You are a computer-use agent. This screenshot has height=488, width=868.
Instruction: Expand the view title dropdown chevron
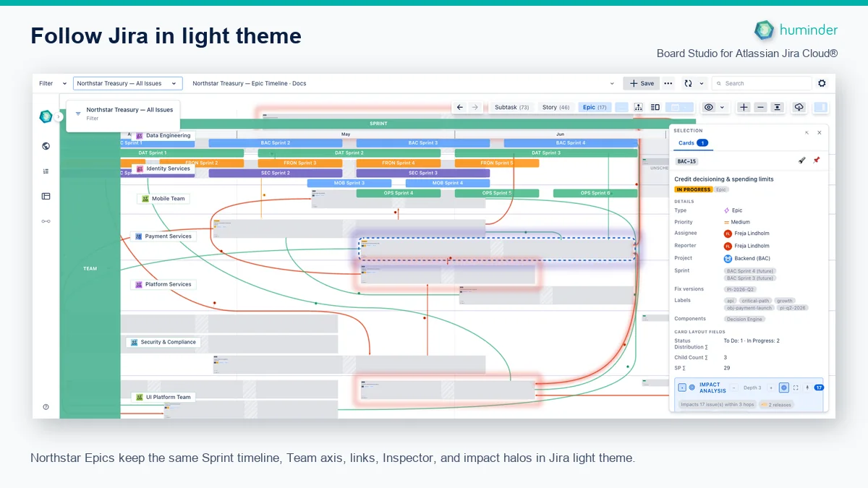coord(612,83)
